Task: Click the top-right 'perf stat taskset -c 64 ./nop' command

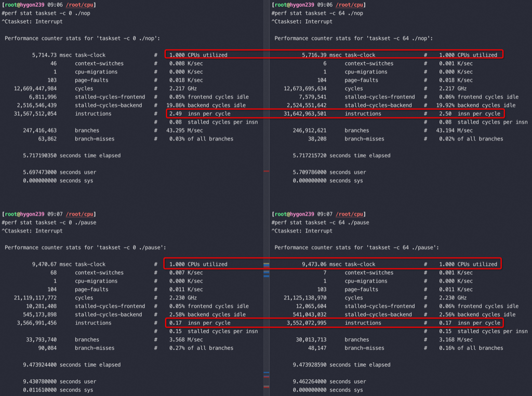Action: pyautogui.click(x=317, y=13)
